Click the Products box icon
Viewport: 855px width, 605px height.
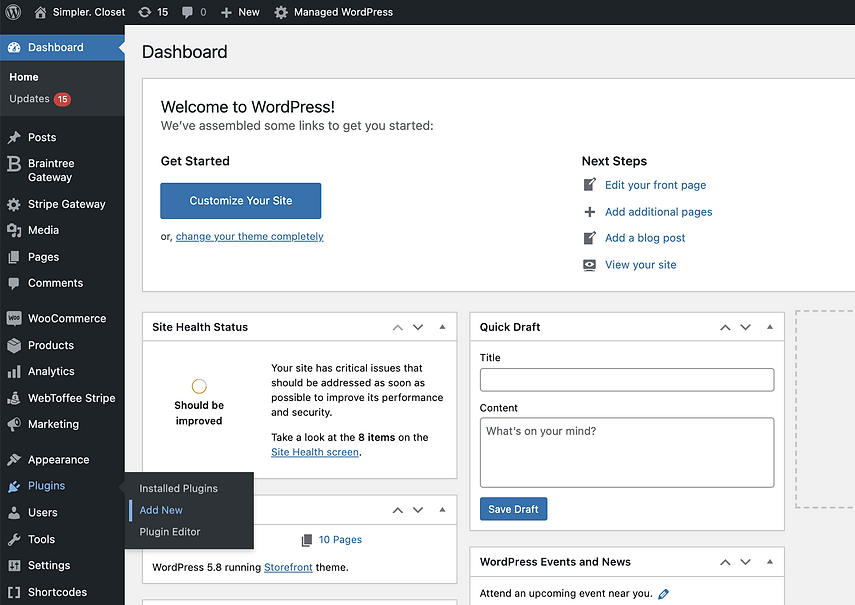[14, 345]
